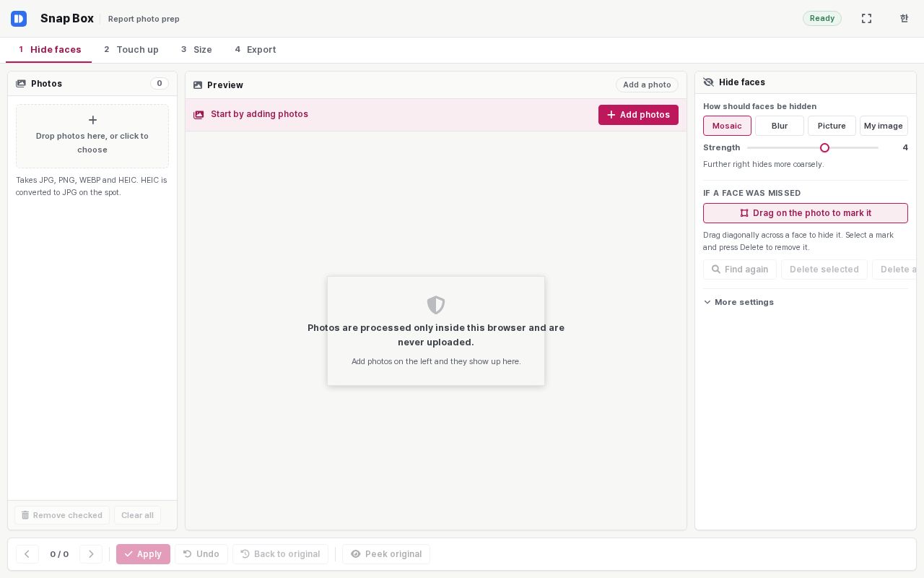This screenshot has width=924, height=578.
Task: Click the Preview panel image icon
Action: [x=198, y=85]
